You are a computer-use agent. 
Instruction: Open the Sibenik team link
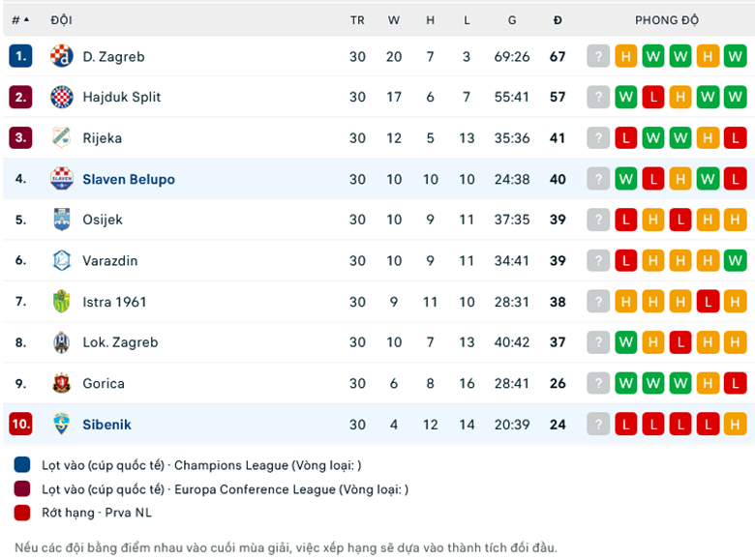[106, 424]
